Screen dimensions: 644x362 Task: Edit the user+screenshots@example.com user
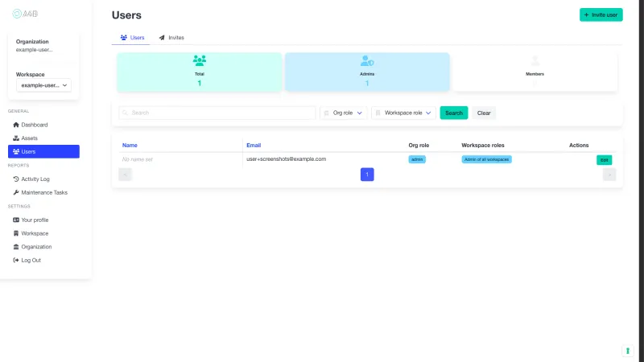[605, 160]
